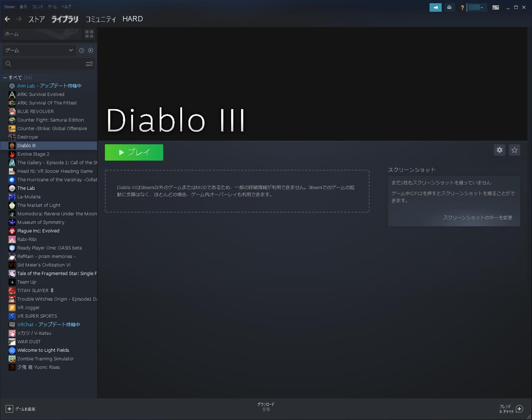
Task: Open the ゲーム menu in menu bar
Action: tap(52, 7)
